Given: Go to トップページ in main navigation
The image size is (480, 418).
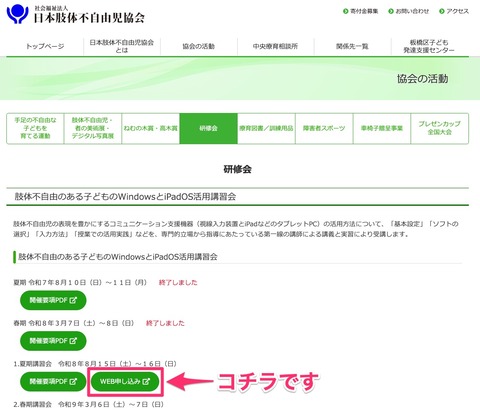Looking at the screenshot, I should [45, 46].
